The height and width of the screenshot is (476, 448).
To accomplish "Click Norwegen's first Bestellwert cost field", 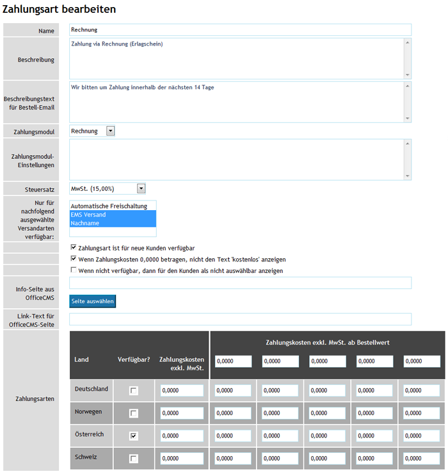I will click(233, 413).
